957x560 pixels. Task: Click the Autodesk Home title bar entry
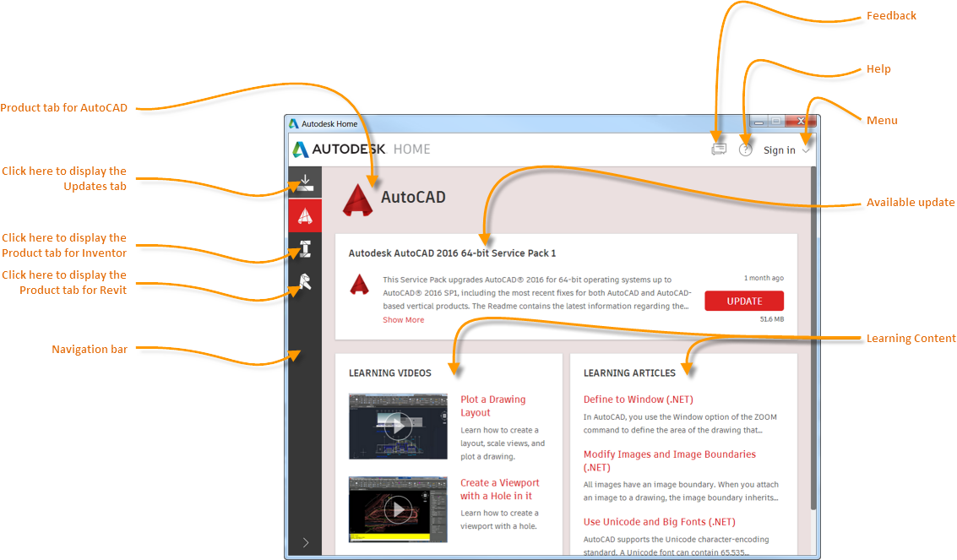[x=329, y=122]
